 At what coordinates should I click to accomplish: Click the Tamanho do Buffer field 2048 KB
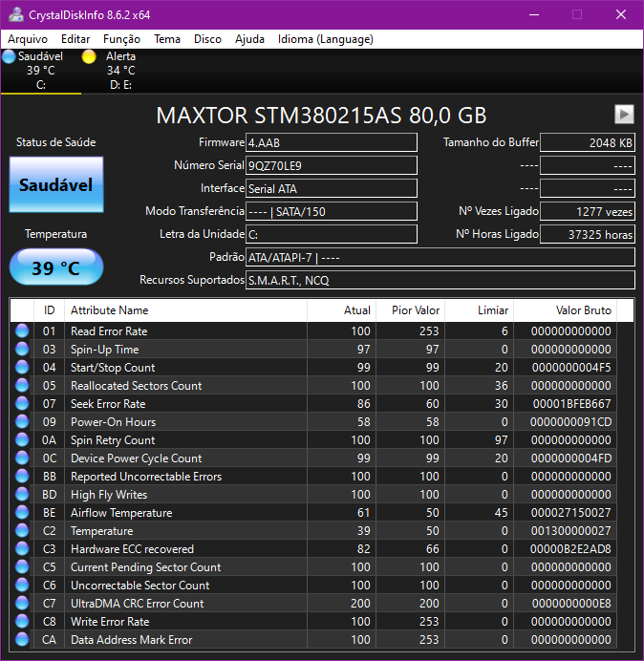pyautogui.click(x=588, y=142)
